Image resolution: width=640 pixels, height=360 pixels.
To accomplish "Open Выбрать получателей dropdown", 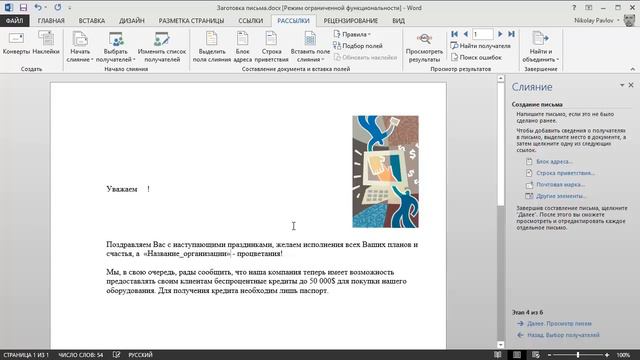I will 116,47.
